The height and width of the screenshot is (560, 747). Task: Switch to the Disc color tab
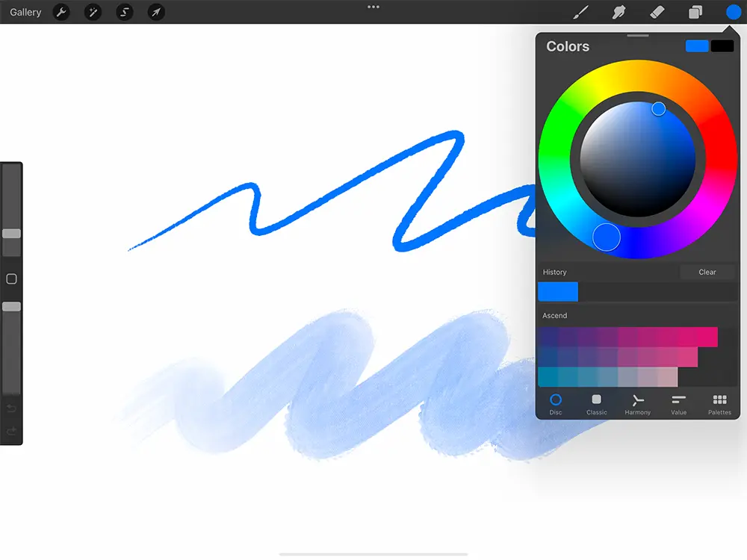point(556,404)
